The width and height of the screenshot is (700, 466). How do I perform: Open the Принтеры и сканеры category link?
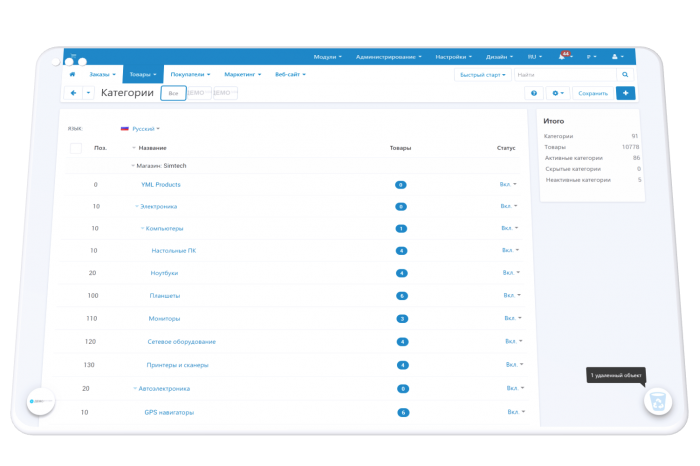(177, 365)
